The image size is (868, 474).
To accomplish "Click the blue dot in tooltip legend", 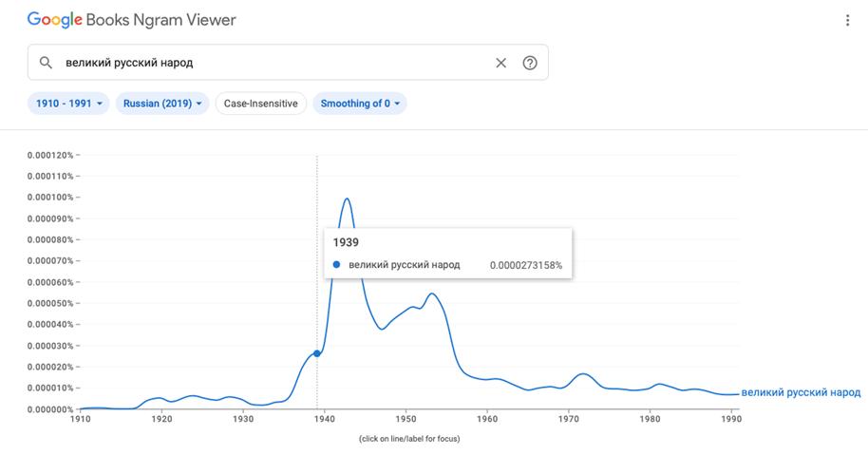I will pyautogui.click(x=336, y=265).
